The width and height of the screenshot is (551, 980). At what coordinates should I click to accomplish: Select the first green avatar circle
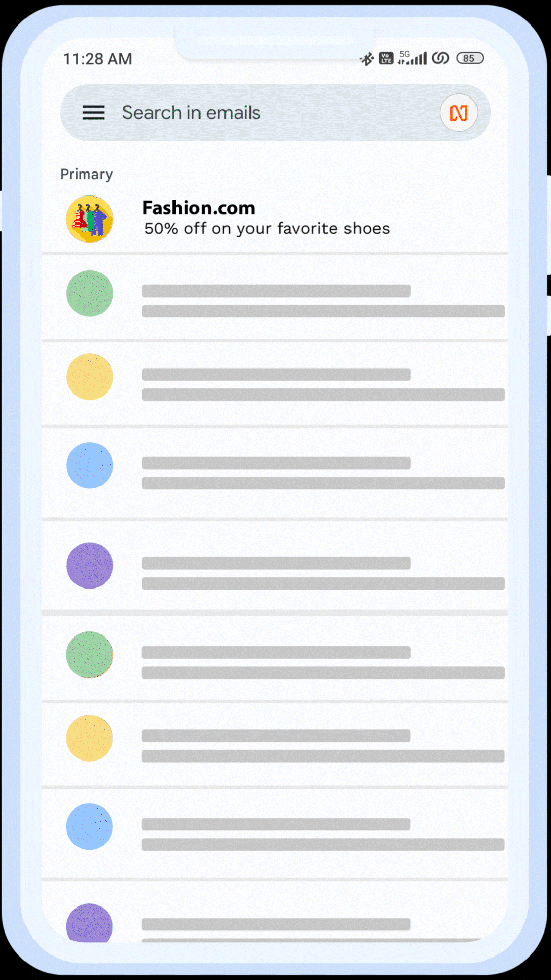(90, 293)
